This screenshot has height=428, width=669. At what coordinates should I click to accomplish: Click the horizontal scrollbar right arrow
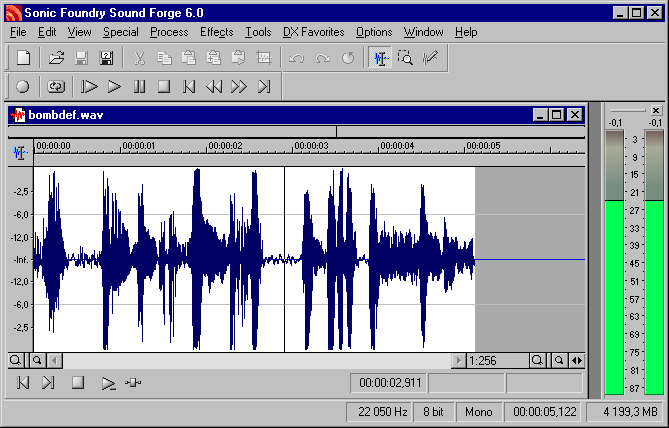pyautogui.click(x=458, y=360)
